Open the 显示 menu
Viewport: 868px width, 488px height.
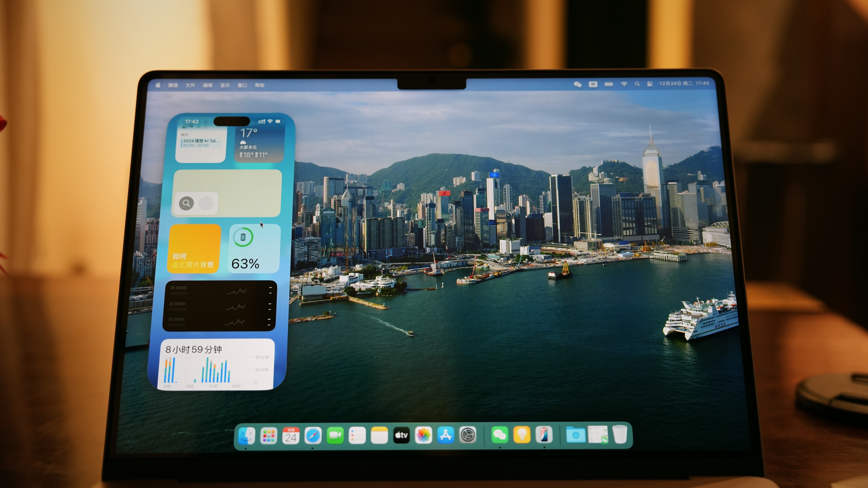(x=225, y=85)
